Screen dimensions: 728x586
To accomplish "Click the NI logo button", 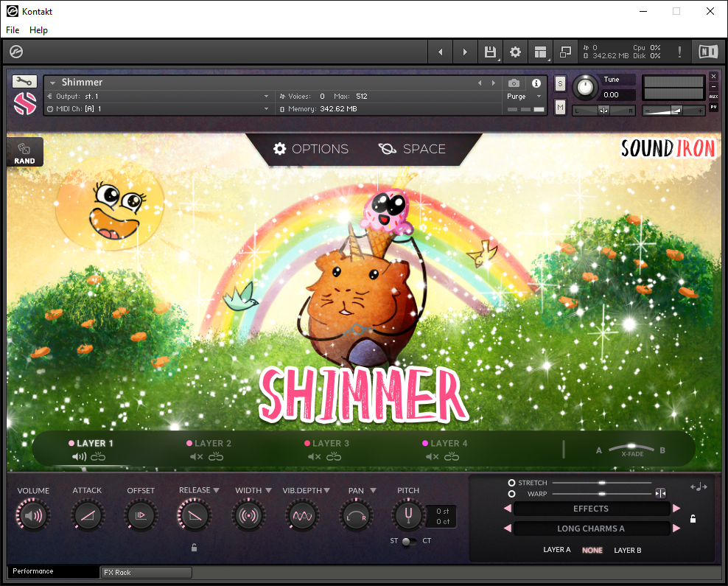I will 708,52.
